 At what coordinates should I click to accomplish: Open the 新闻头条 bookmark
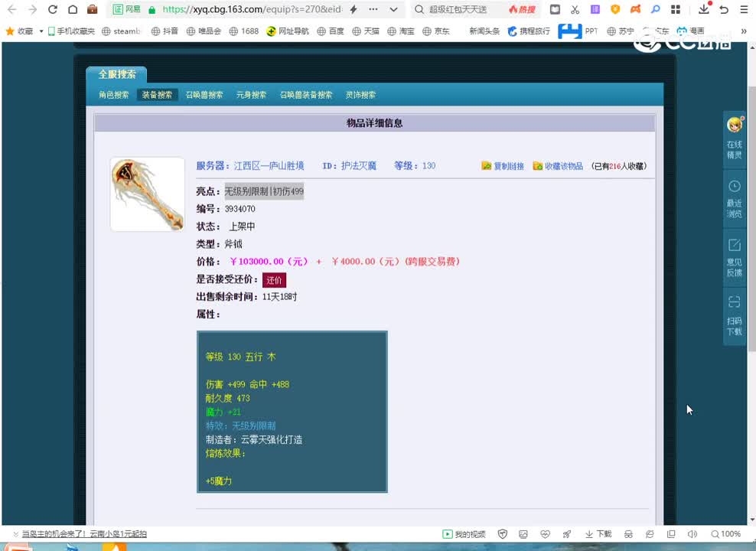click(484, 31)
